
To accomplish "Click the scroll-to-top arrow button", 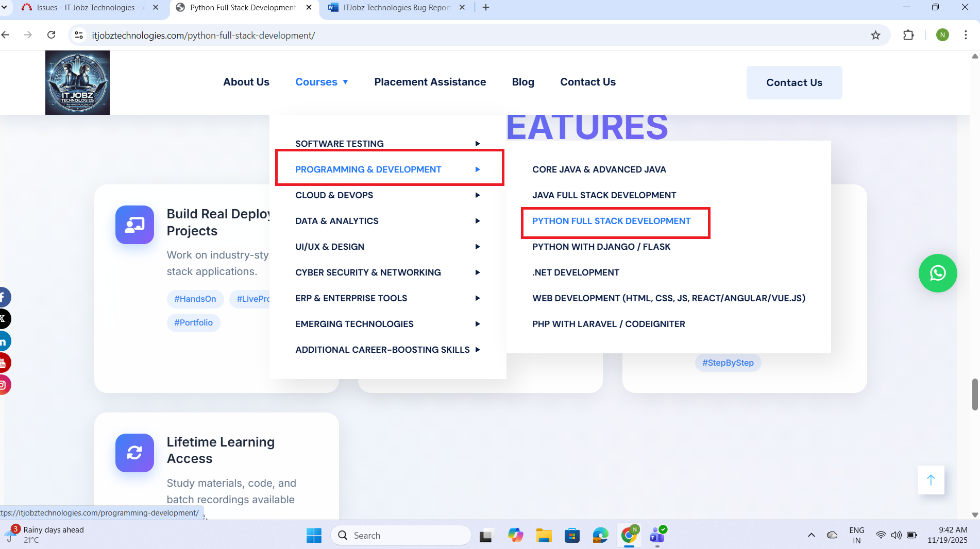I will pyautogui.click(x=931, y=480).
